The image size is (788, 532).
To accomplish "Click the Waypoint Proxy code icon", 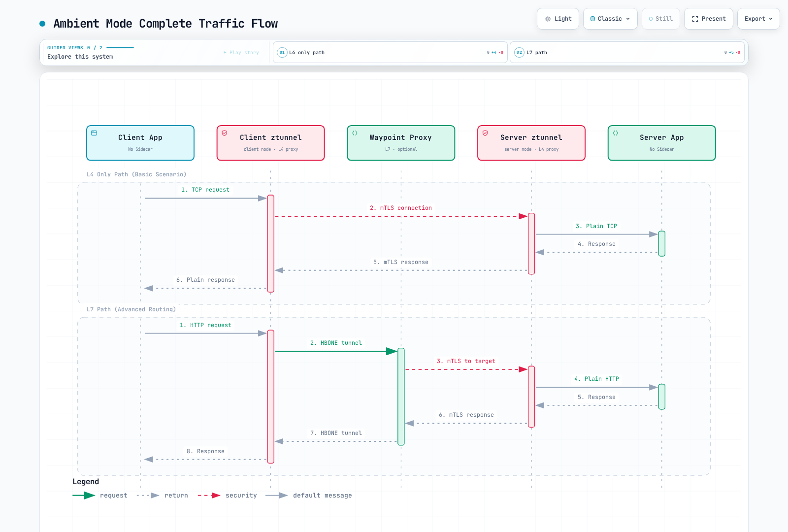I will [355, 133].
